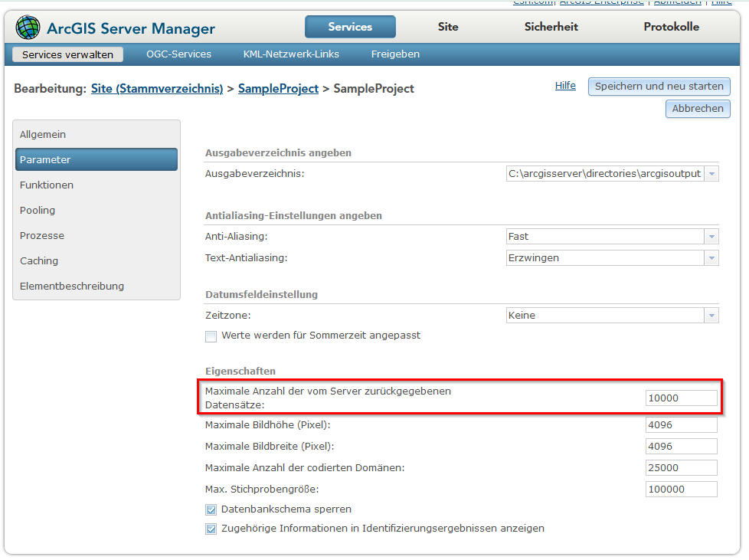Click the Abbrechen button
This screenshot has height=560, width=749.
click(697, 108)
